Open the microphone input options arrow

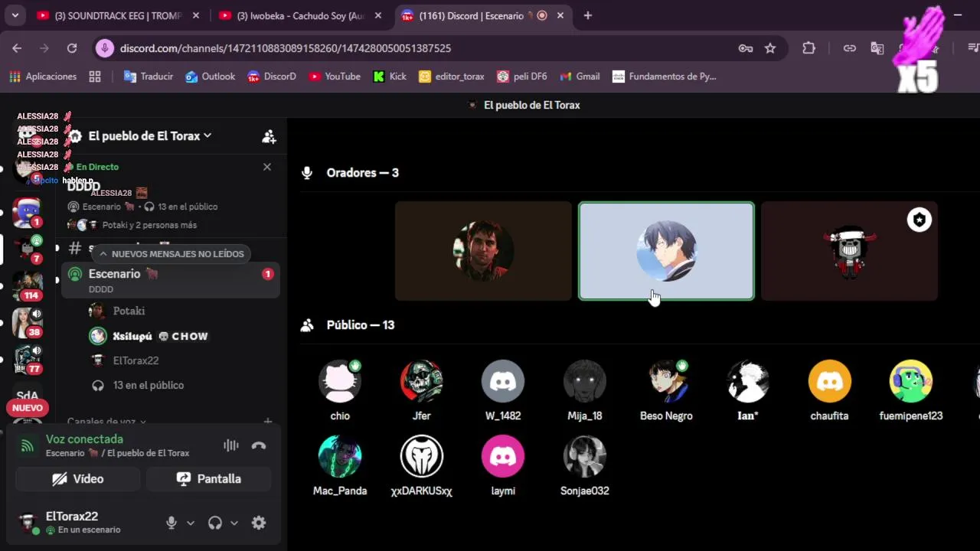pos(191,523)
